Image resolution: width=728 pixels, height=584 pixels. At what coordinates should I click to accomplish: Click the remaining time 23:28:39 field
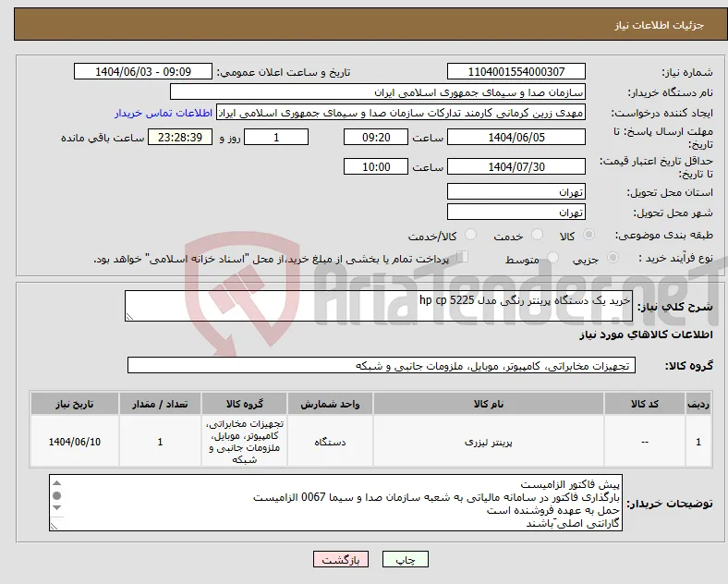180,138
